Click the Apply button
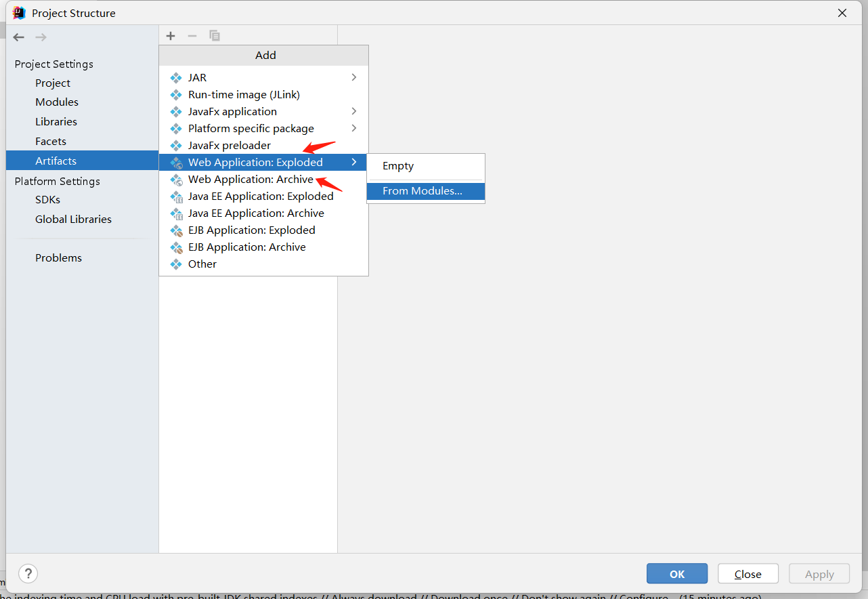 click(819, 574)
